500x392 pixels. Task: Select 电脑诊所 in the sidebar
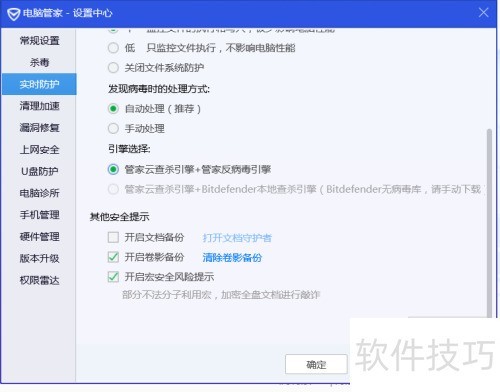point(39,193)
